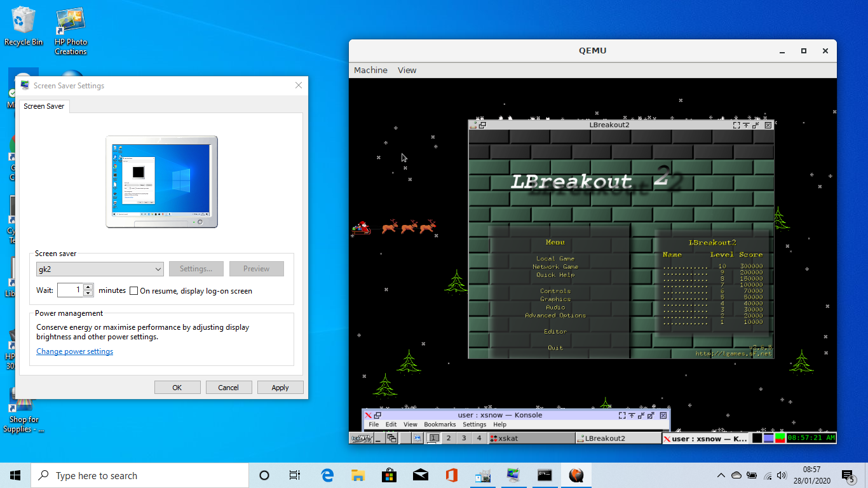Screen dimensions: 868x488
Task: Open Konsole View menu
Action: click(410, 424)
